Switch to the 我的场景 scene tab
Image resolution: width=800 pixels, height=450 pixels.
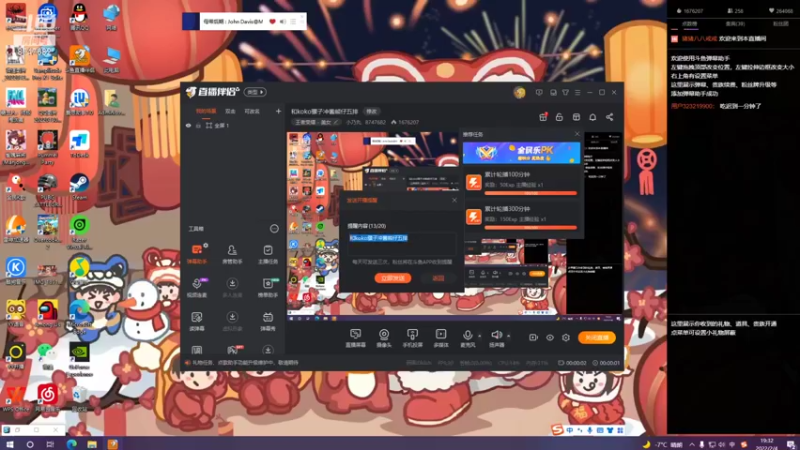point(206,111)
